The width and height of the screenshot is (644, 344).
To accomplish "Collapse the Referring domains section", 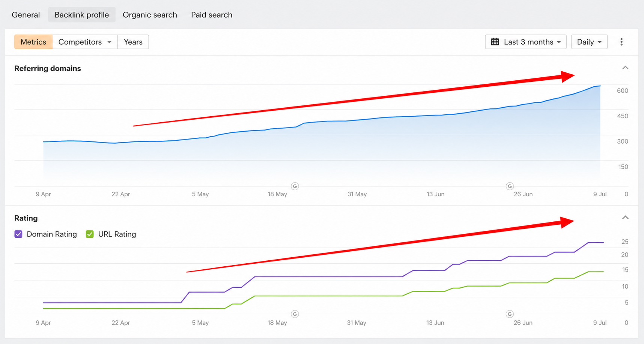I will (x=625, y=68).
